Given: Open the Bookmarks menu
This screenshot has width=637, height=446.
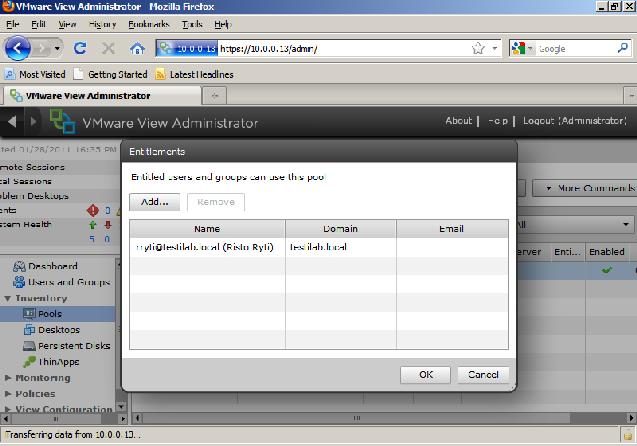Looking at the screenshot, I should tap(149, 24).
